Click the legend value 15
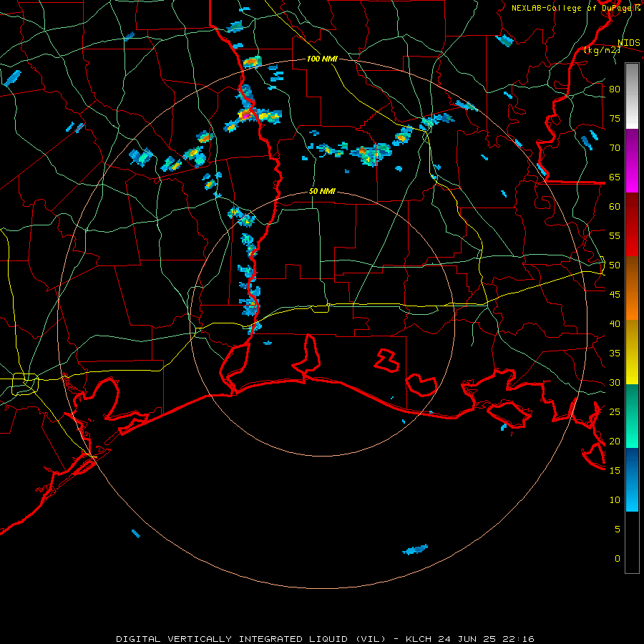 point(615,471)
